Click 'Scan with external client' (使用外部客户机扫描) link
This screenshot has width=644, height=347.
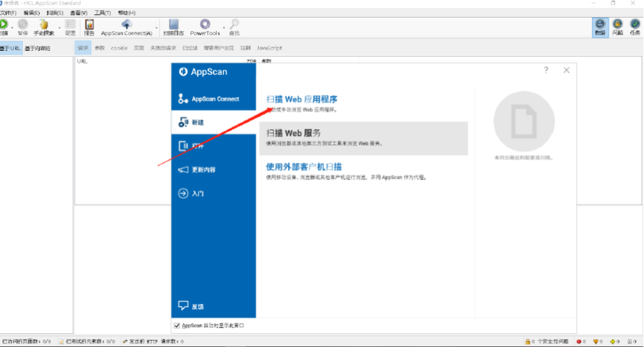click(303, 167)
